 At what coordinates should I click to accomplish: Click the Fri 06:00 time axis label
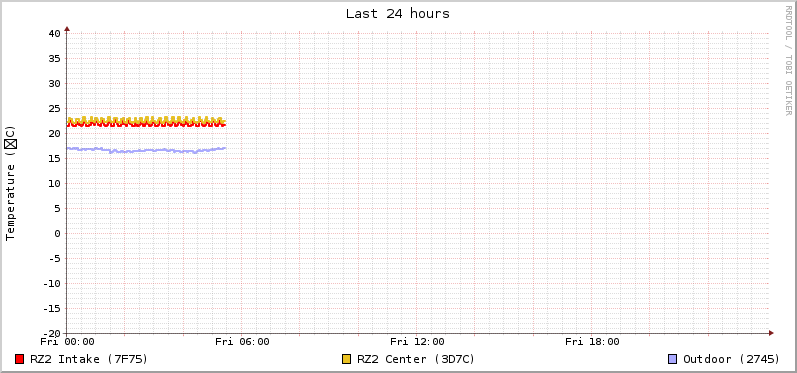pos(242,341)
